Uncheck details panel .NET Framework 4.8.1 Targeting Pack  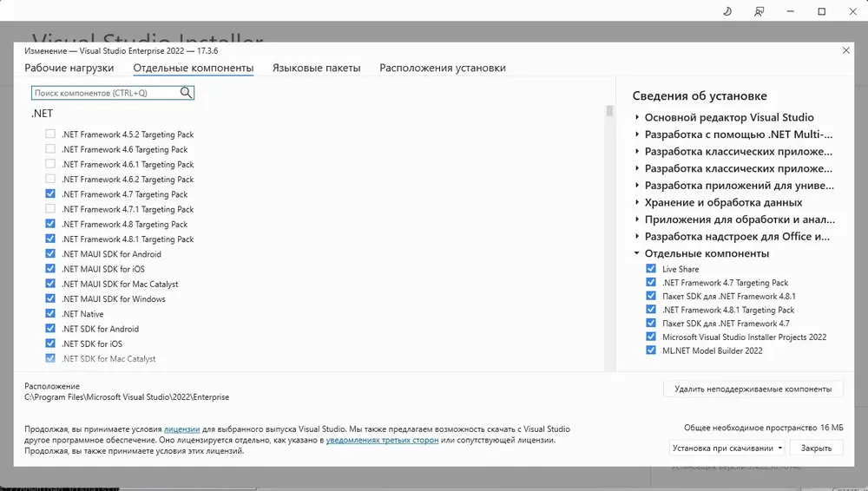click(651, 310)
